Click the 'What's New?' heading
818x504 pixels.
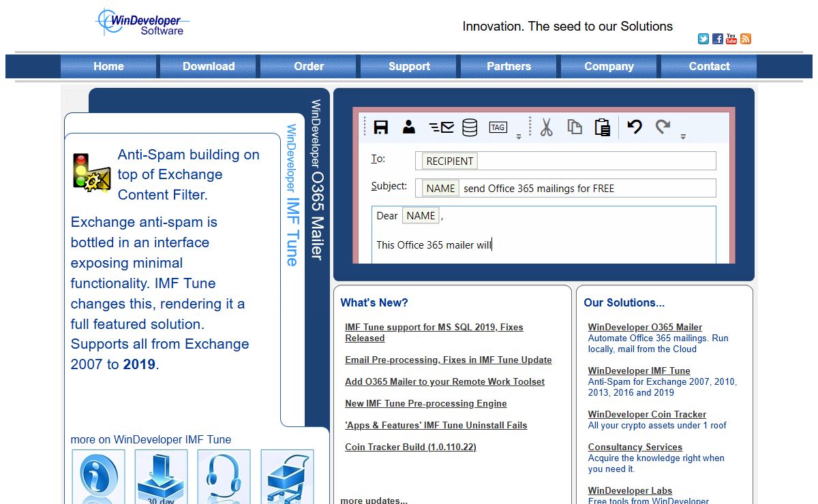pyautogui.click(x=374, y=302)
